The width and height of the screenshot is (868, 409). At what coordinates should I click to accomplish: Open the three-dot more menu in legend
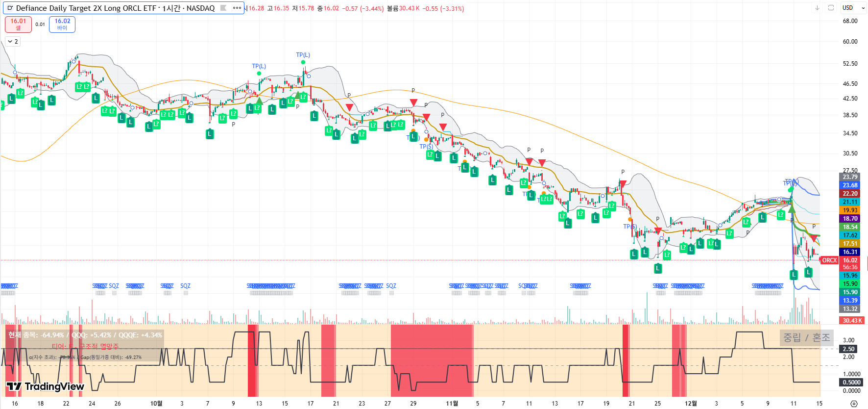[237, 8]
